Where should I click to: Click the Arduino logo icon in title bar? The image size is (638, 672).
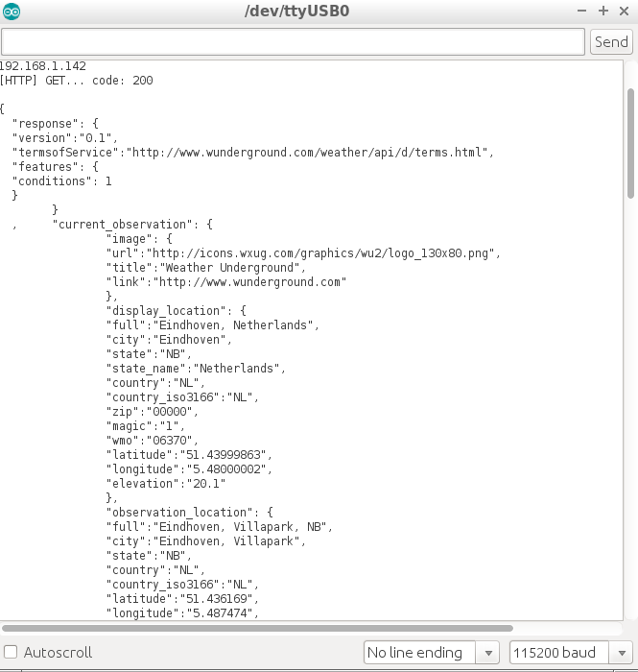(12, 12)
